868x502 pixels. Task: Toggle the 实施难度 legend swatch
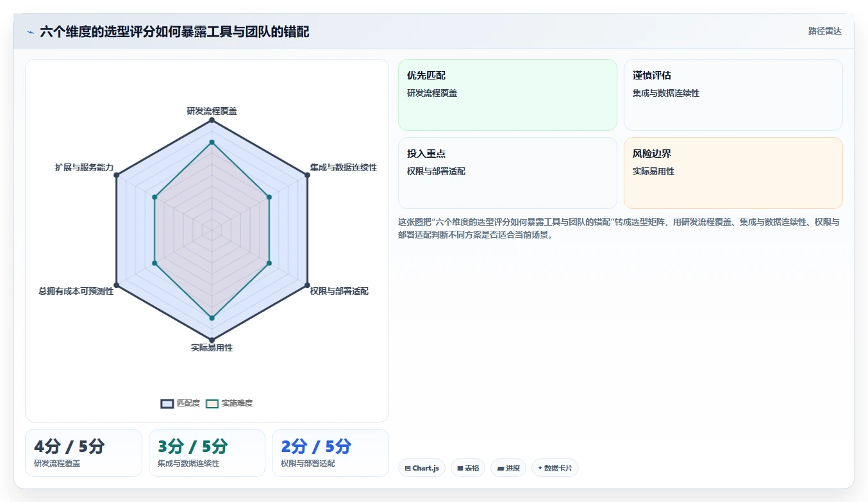[212, 403]
